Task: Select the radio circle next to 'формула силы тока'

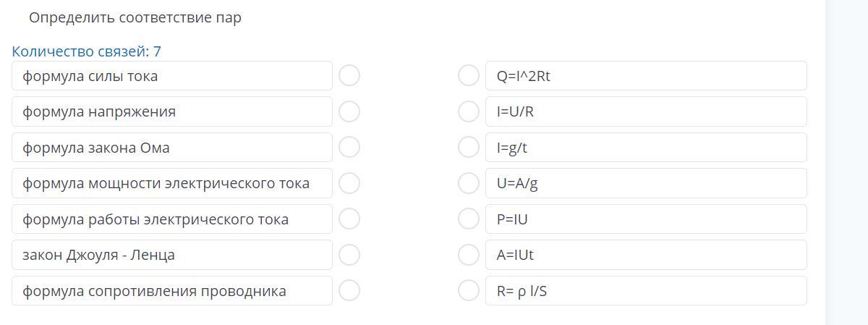Action: [x=349, y=75]
